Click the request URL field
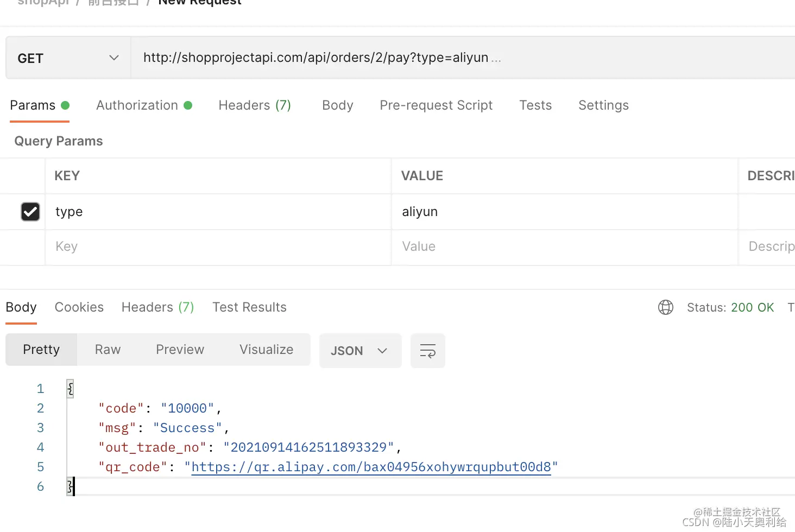Viewport: 795px width, 532px height. [x=463, y=58]
